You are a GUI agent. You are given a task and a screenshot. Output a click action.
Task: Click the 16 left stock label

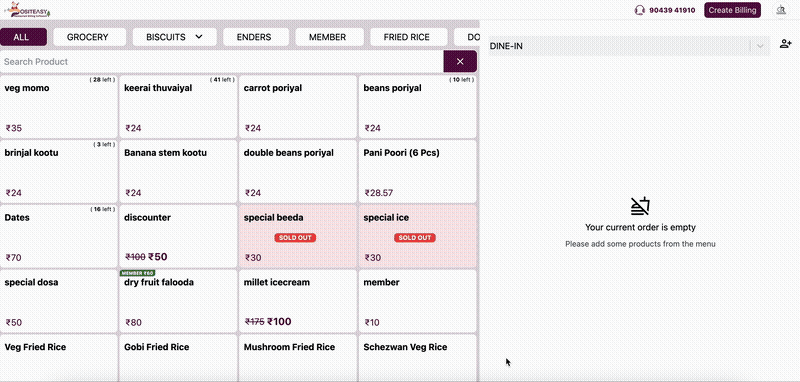(x=103, y=209)
